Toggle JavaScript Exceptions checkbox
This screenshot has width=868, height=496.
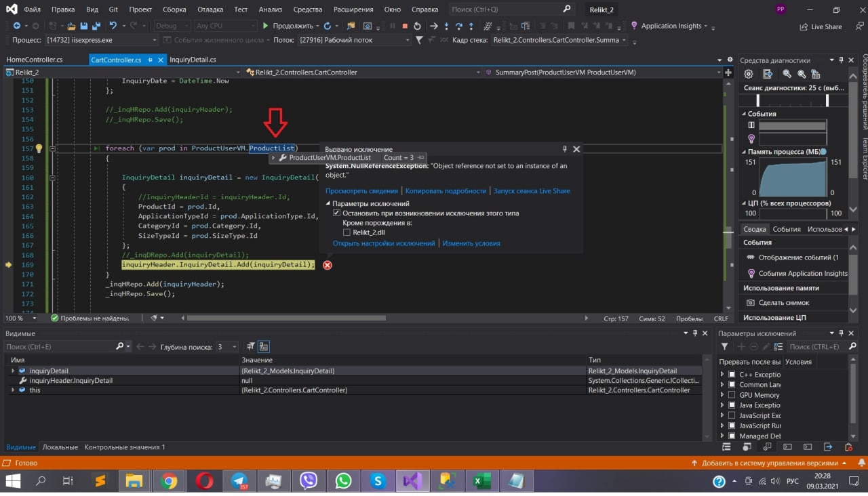(x=732, y=415)
